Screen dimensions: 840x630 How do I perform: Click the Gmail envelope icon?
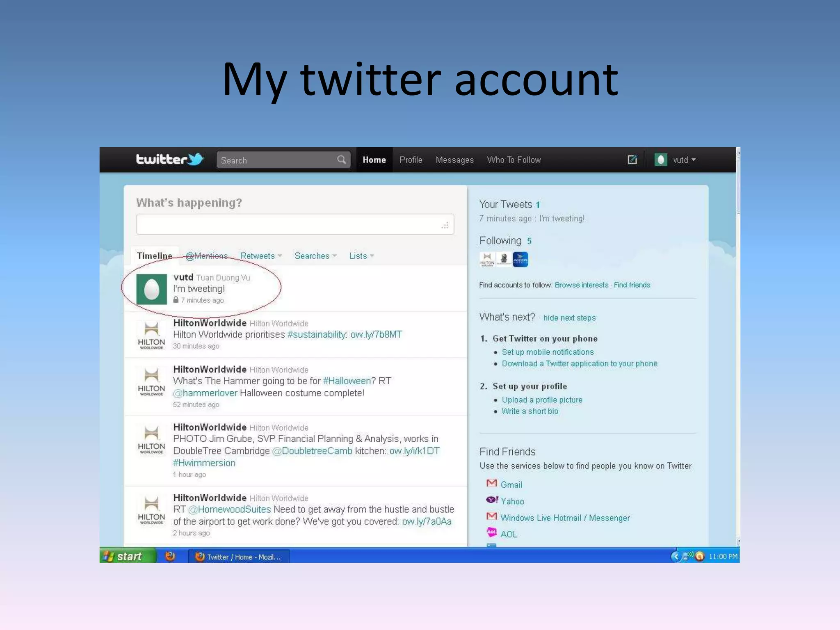[491, 484]
